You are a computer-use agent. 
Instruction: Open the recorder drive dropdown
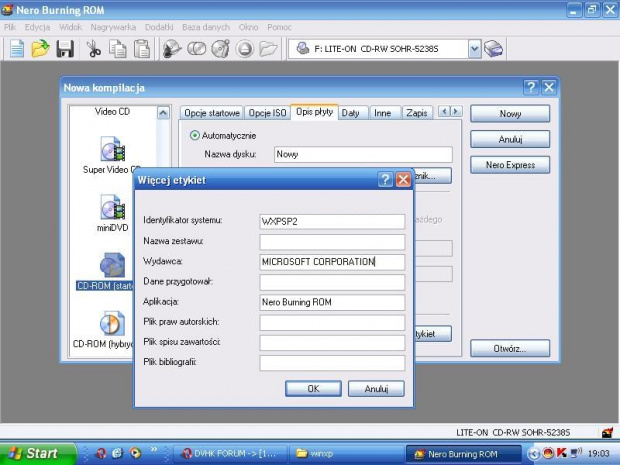(474, 48)
